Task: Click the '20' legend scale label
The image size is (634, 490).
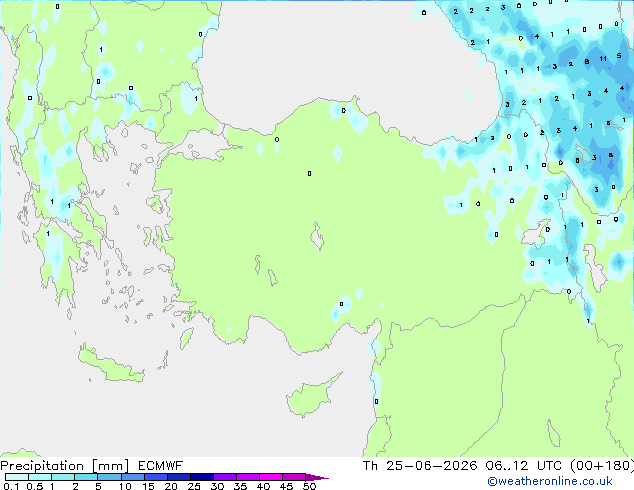Action: pos(171,486)
